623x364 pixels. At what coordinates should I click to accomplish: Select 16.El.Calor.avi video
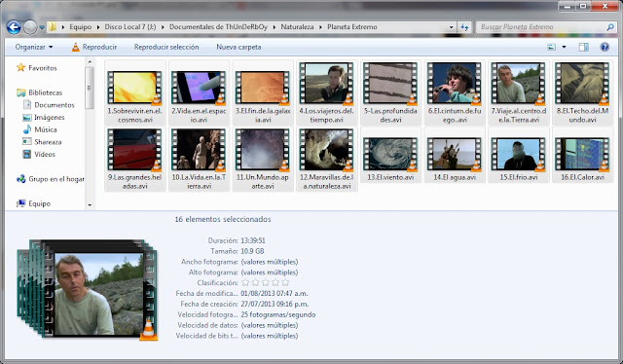click(583, 155)
